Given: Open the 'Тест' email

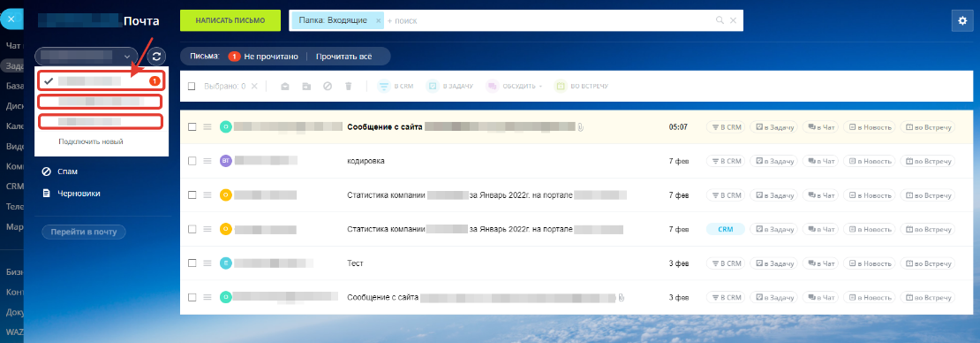Looking at the screenshot, I should (355, 263).
